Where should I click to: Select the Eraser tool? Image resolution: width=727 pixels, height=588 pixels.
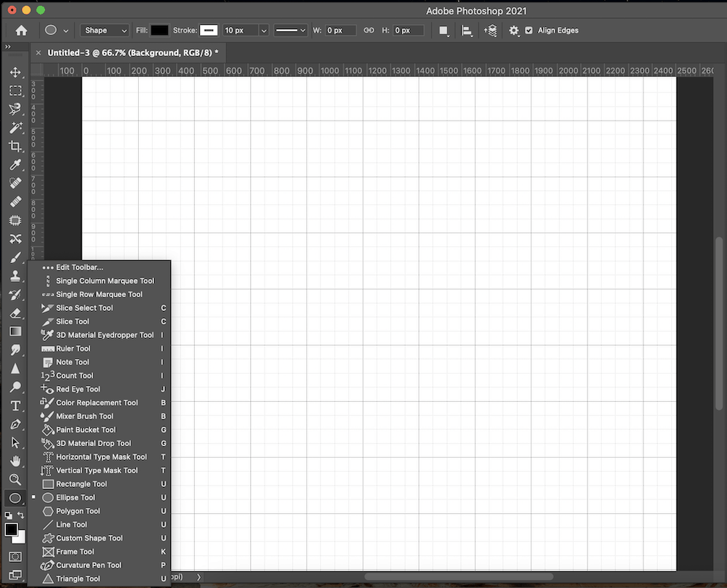[15, 313]
